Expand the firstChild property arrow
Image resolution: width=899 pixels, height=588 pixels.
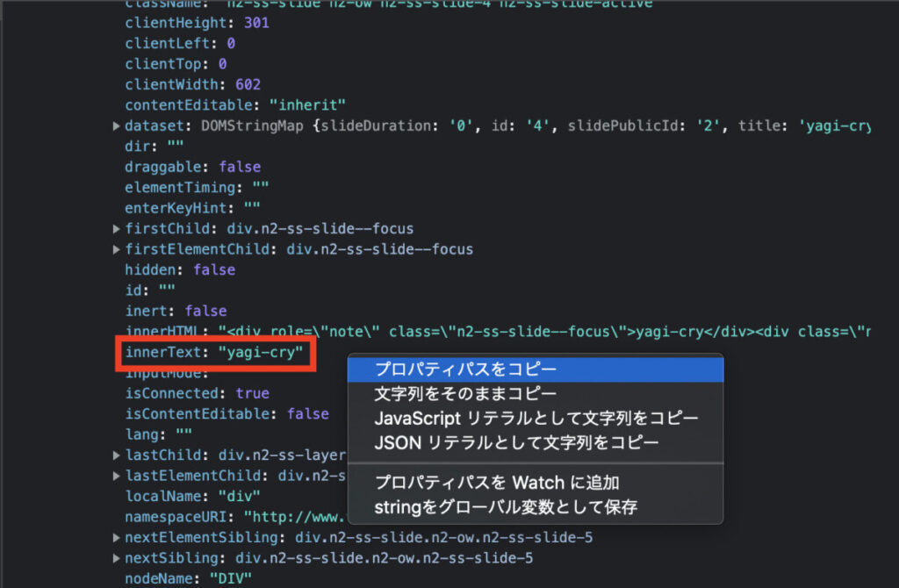click(117, 229)
